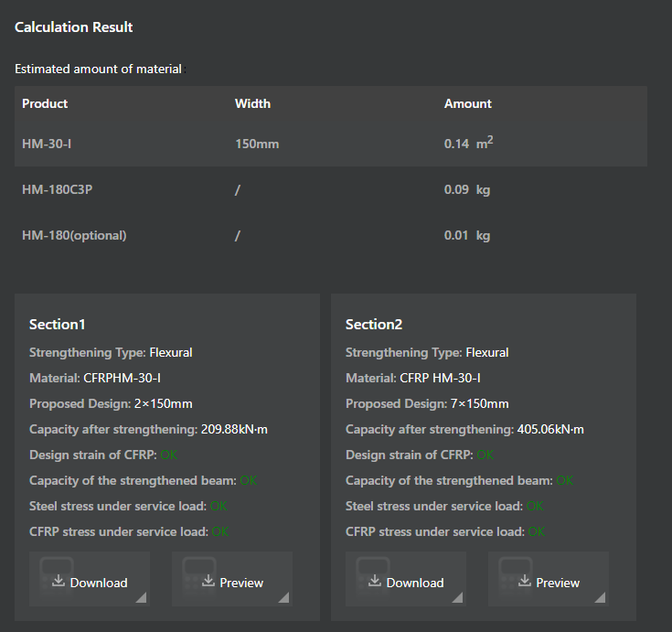
Task: Open corner triangle on Section2 Preview button
Action: pyautogui.click(x=600, y=598)
